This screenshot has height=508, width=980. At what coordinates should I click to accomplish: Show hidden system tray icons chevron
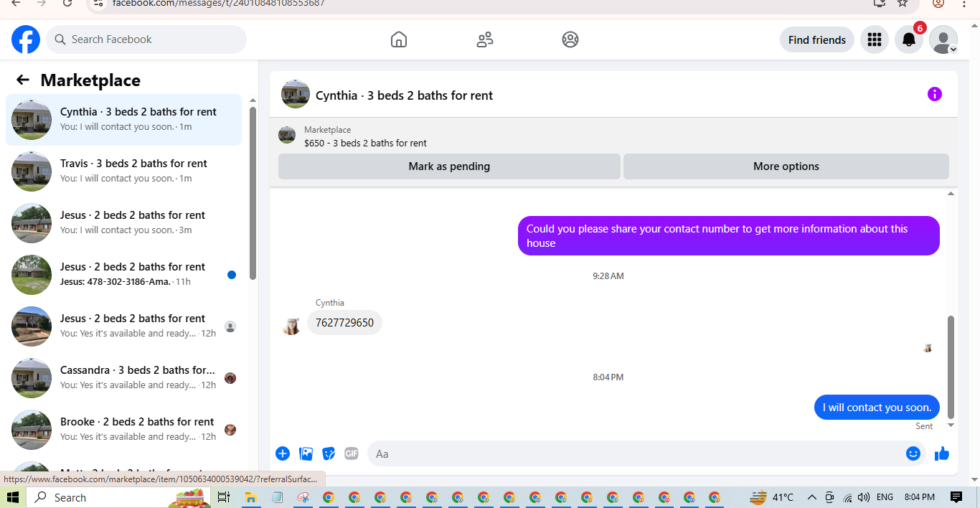(x=812, y=497)
